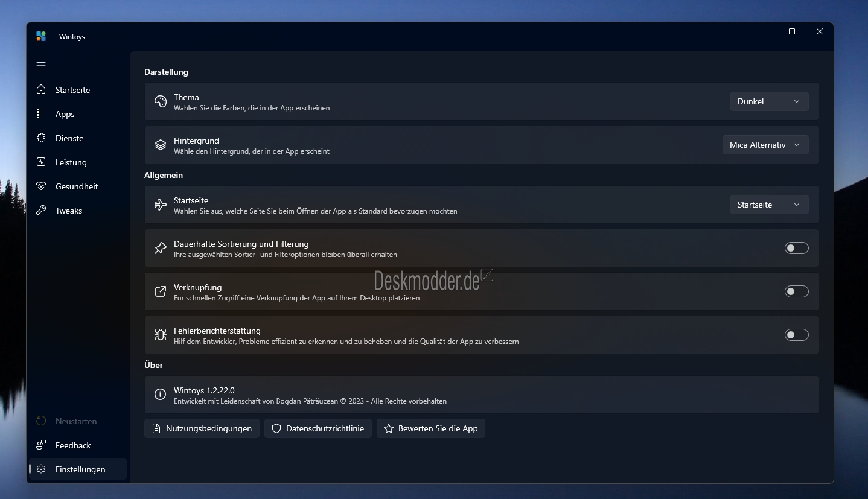Click the Gesundheit heart icon in sidebar

click(41, 186)
